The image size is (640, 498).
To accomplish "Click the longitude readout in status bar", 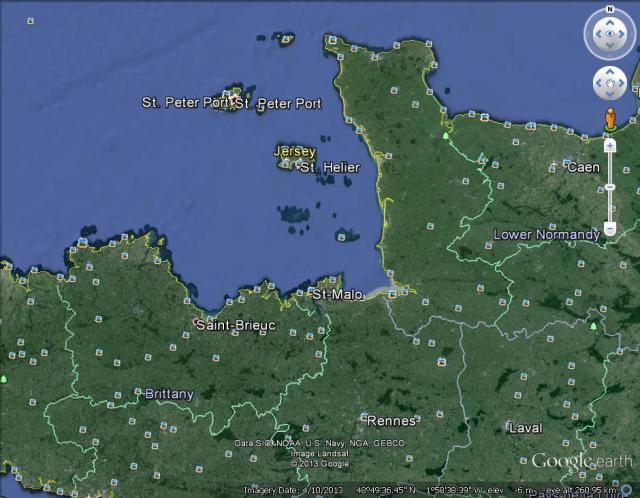I will [x=453, y=490].
